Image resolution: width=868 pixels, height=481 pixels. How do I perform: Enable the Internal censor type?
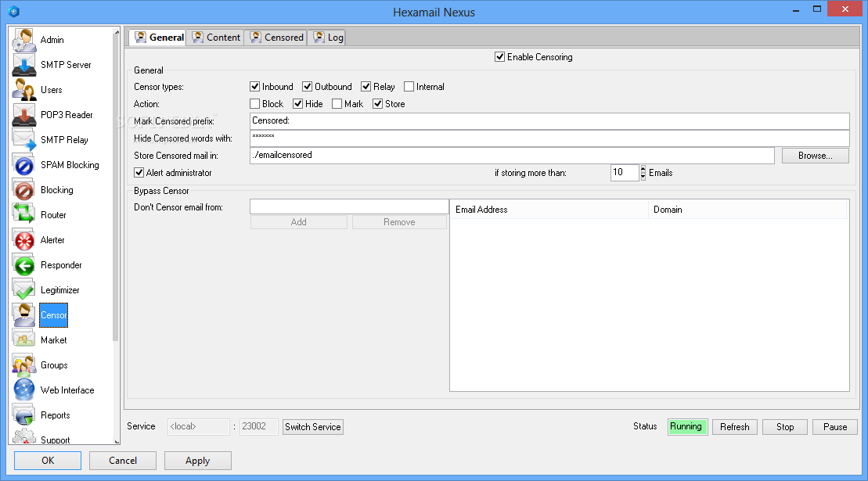tap(409, 87)
